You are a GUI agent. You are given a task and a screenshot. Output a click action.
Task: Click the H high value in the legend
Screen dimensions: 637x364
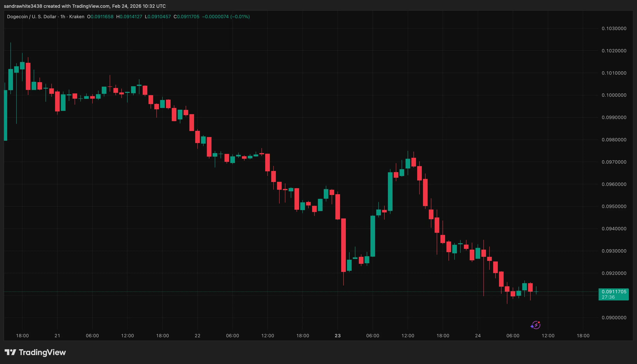pos(129,17)
